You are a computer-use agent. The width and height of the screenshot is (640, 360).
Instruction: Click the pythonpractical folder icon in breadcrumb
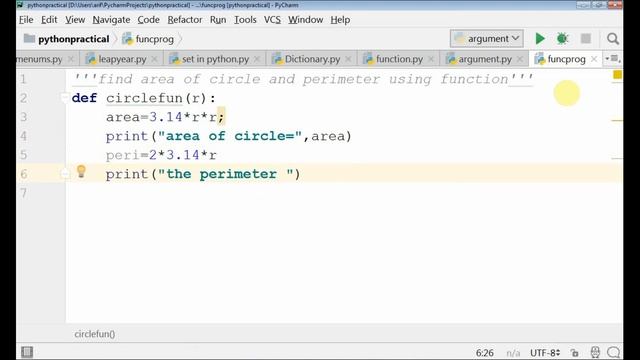tap(29, 39)
